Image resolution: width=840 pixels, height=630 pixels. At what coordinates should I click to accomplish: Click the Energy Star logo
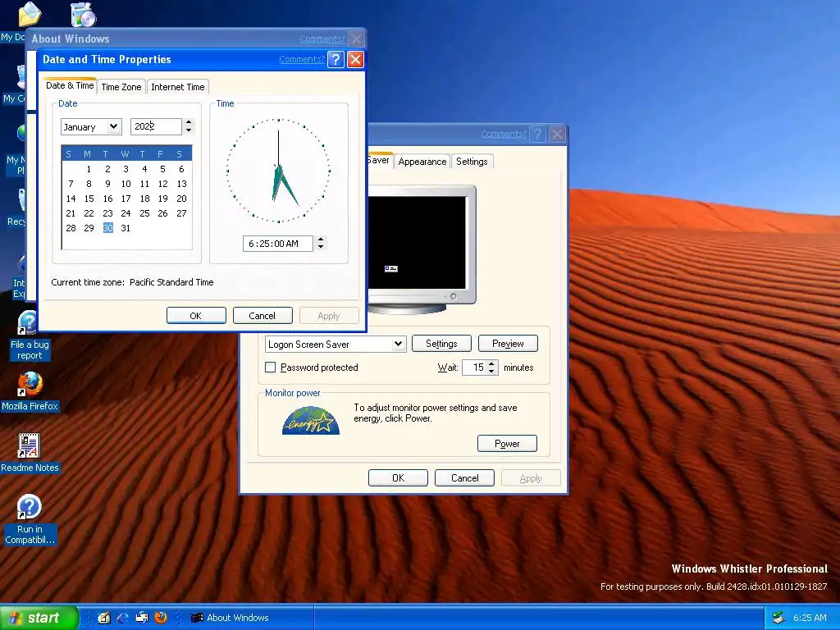click(311, 421)
